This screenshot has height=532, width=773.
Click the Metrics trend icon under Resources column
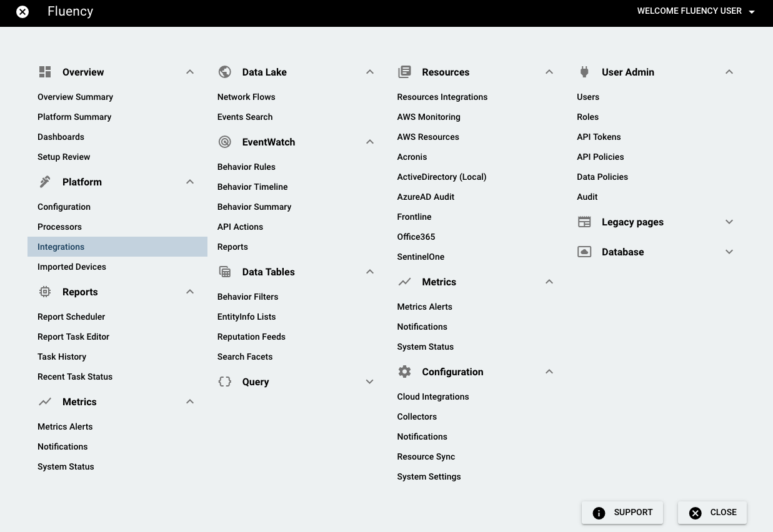404,282
